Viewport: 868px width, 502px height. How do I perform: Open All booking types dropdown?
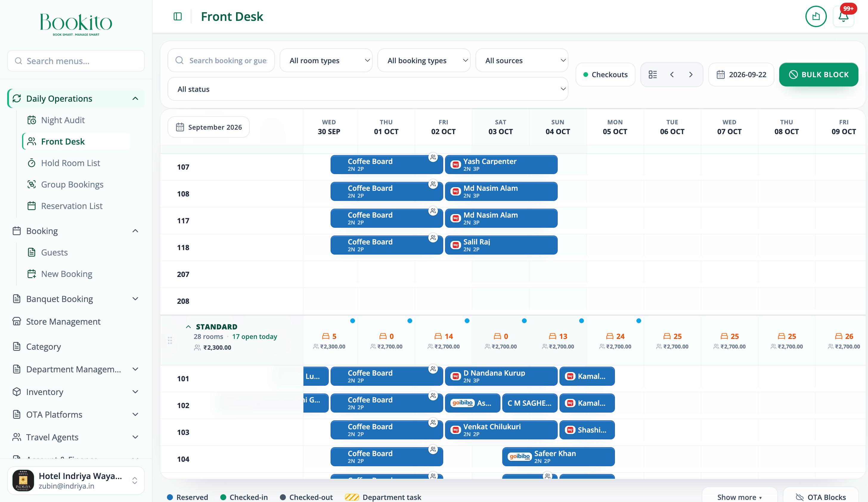click(424, 60)
